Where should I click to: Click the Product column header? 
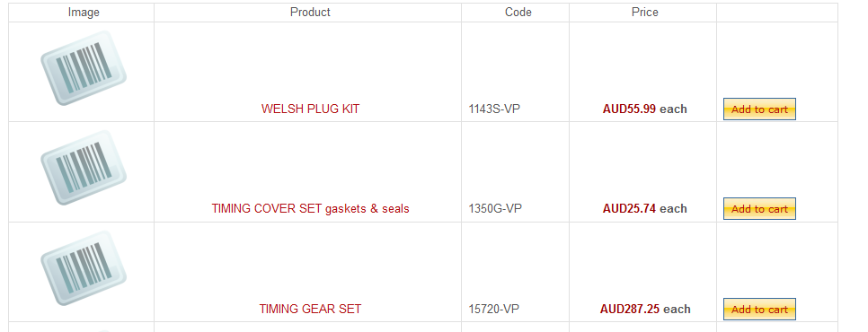pos(310,13)
